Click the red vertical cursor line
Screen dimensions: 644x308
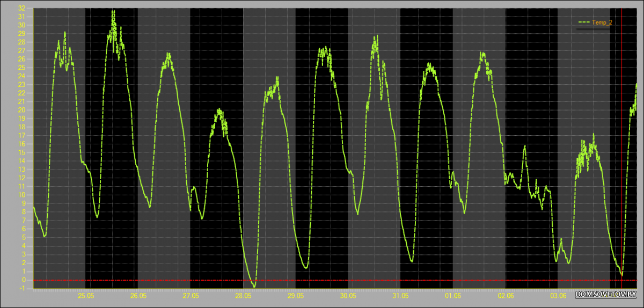point(622,149)
